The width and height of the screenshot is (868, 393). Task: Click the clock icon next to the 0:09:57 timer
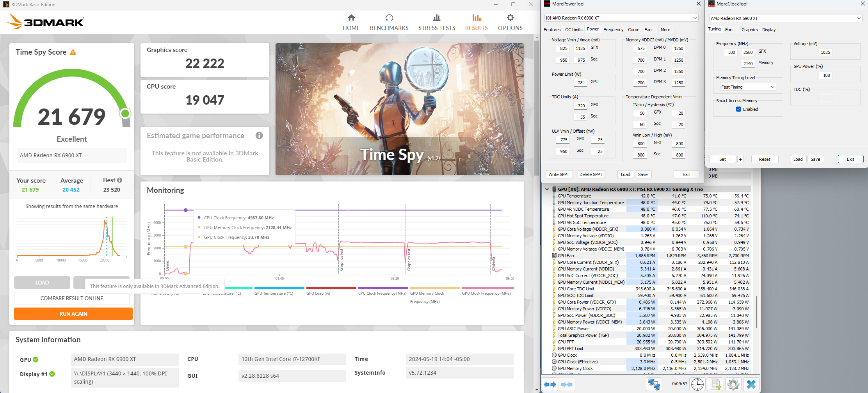click(x=697, y=384)
